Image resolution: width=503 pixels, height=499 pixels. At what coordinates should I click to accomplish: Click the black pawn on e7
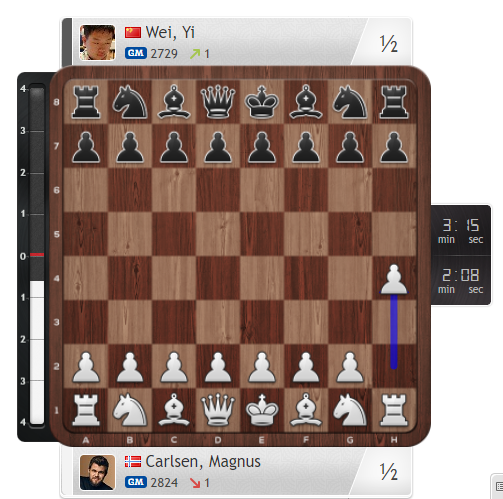point(262,147)
